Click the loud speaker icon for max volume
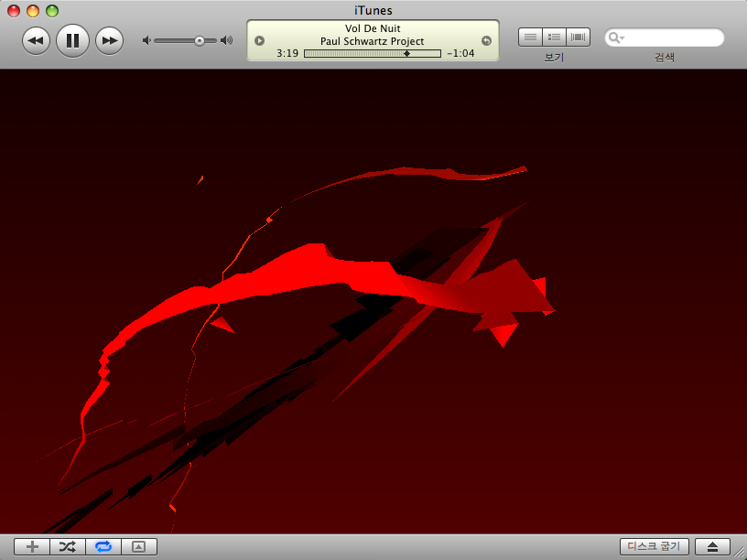 point(227,40)
